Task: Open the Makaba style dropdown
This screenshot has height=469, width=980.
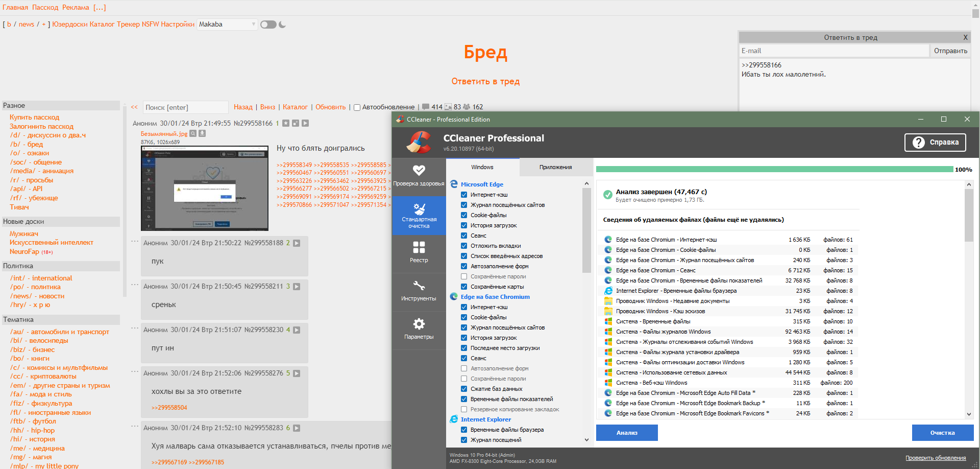Action: pyautogui.click(x=227, y=24)
